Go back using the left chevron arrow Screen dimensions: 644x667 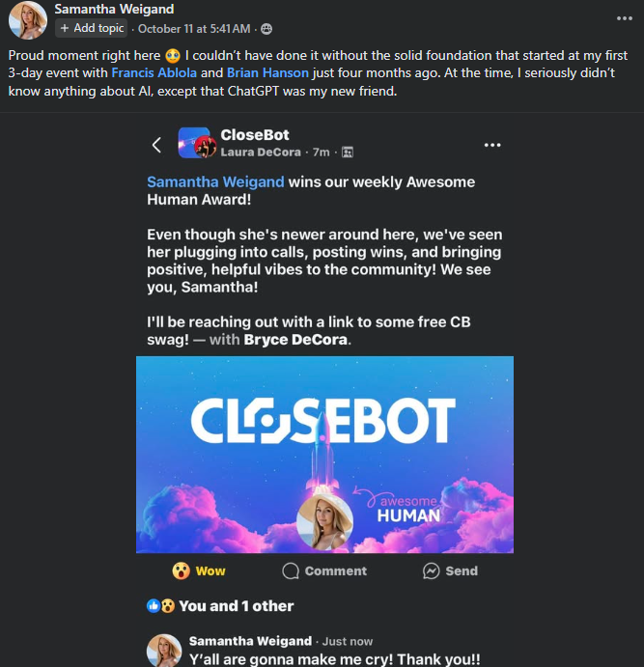click(x=156, y=145)
